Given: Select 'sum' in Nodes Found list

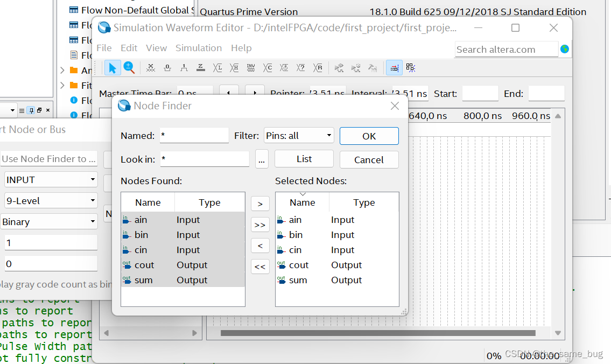Looking at the screenshot, I should [x=182, y=280].
